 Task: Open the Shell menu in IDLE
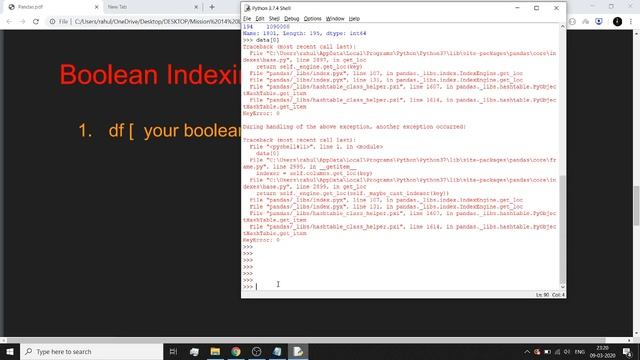[x=274, y=19]
